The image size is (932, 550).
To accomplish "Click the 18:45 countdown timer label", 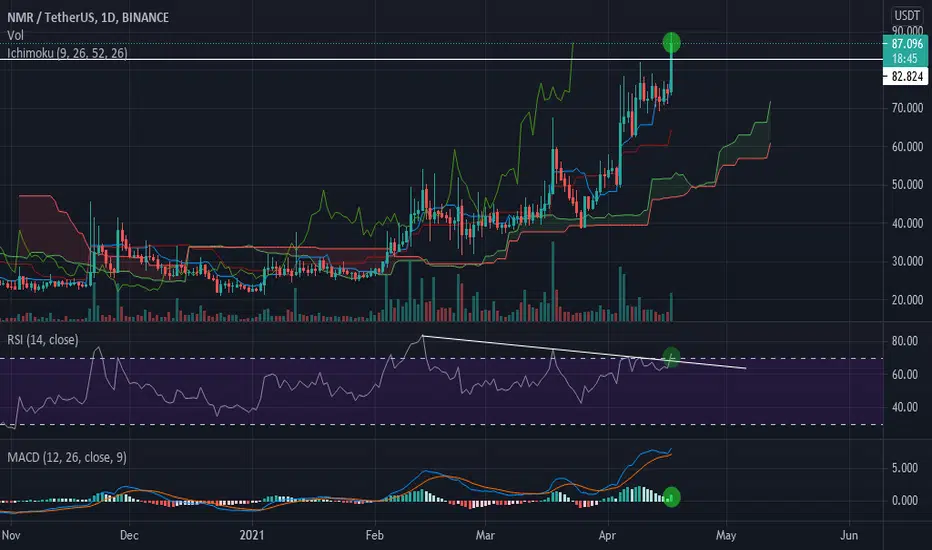I will 905,58.
